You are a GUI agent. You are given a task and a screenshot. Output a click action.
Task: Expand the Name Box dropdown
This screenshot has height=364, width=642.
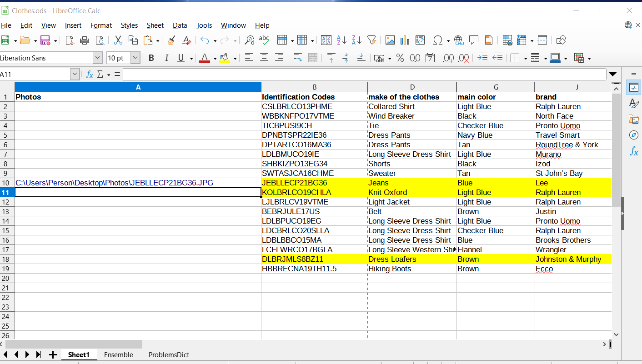[x=75, y=74]
